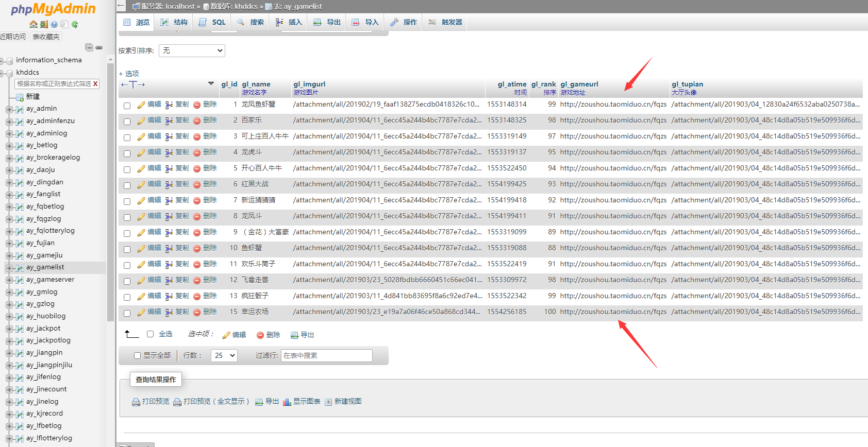Open the 结构 structure tab
Screen dimensions: 868x447
pos(174,22)
